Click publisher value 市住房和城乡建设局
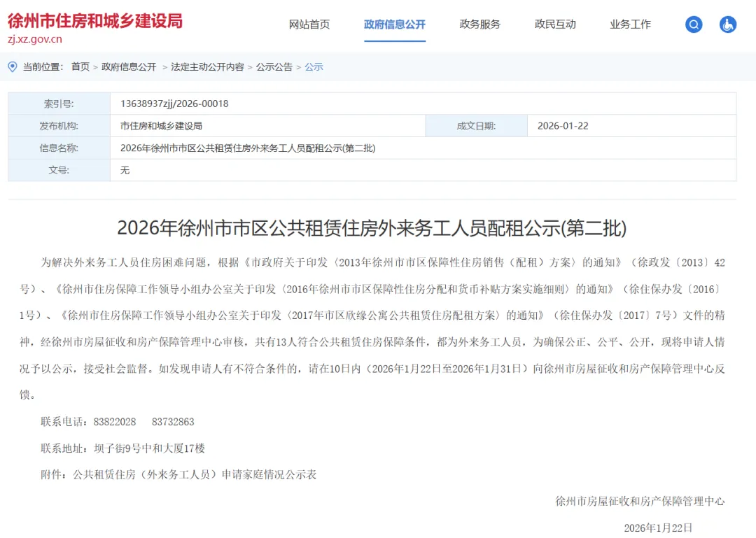 pos(161,126)
